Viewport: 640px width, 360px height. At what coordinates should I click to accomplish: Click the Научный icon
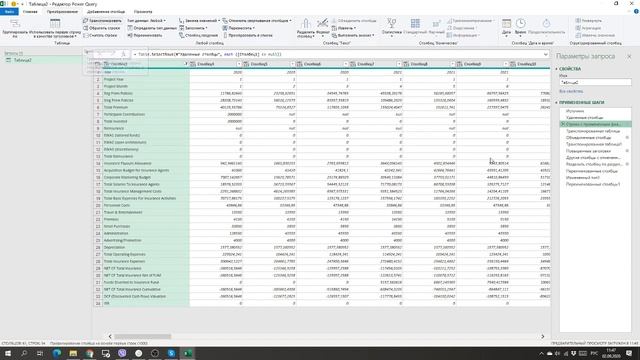[x=436, y=23]
